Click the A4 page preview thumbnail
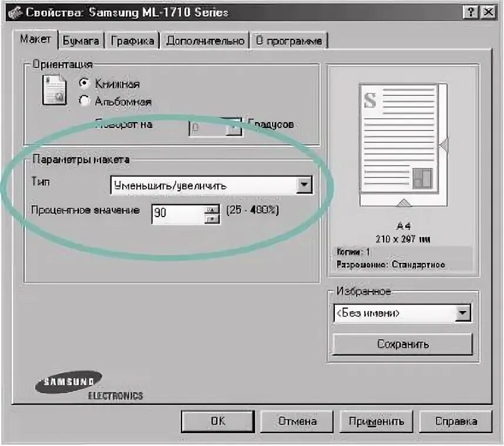The height and width of the screenshot is (446, 504). (404, 145)
